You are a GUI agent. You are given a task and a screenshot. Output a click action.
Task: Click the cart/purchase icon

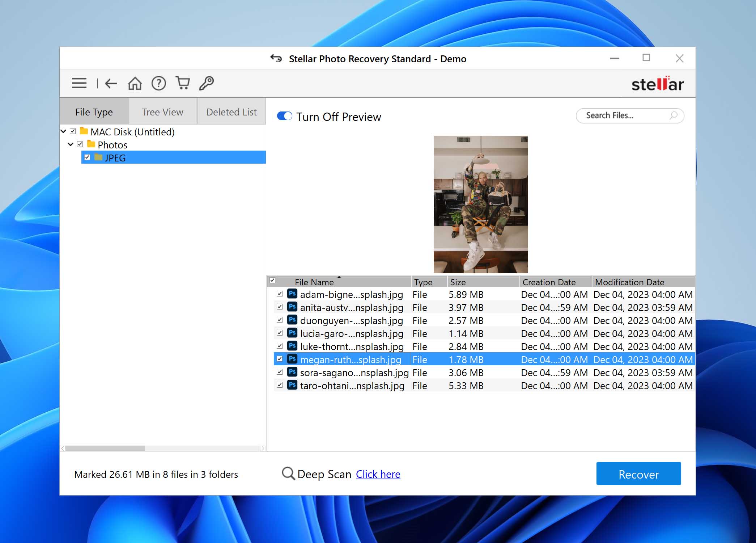point(183,82)
